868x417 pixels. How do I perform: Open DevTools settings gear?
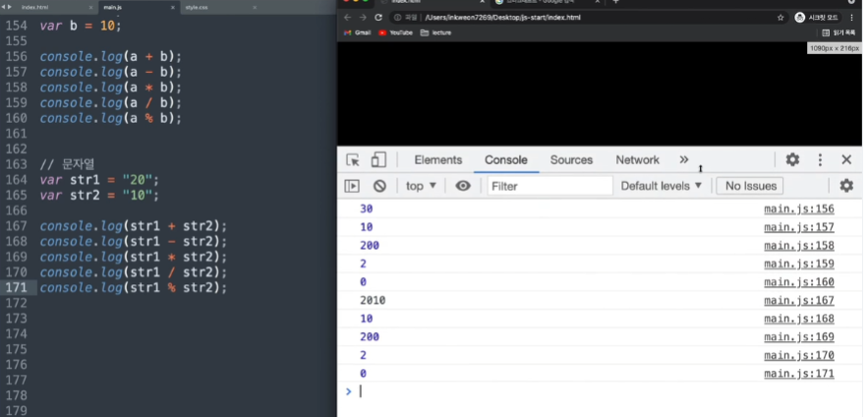(x=792, y=160)
